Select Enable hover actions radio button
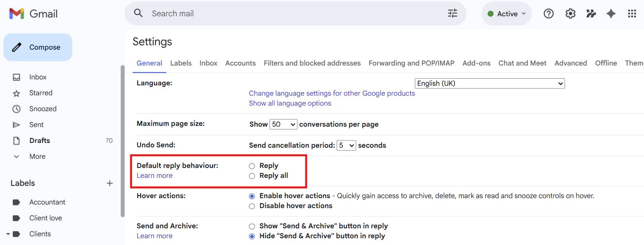The height and width of the screenshot is (245, 644). 252,196
